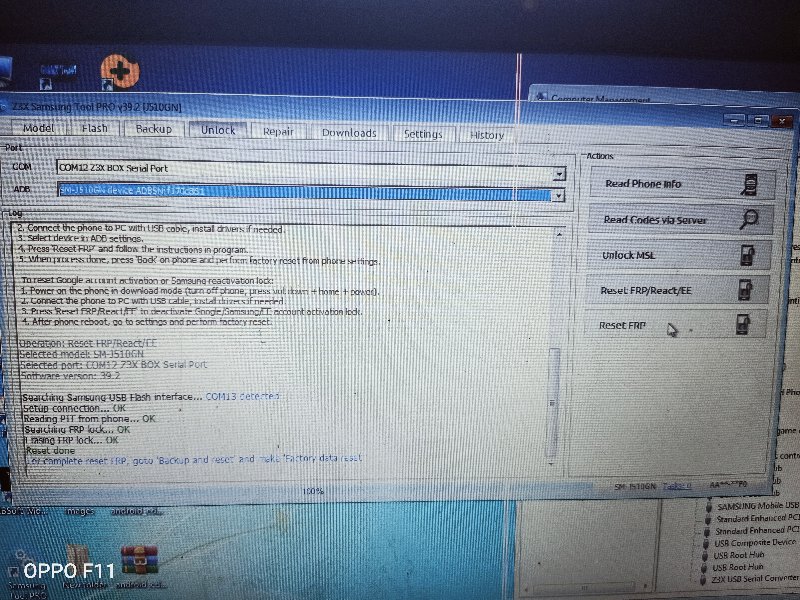Select the Unlock tab

(218, 130)
